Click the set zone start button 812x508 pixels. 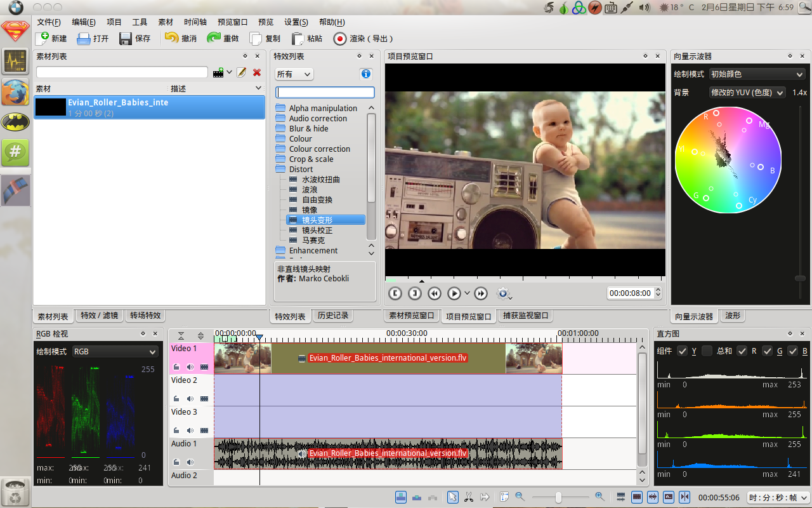point(395,293)
